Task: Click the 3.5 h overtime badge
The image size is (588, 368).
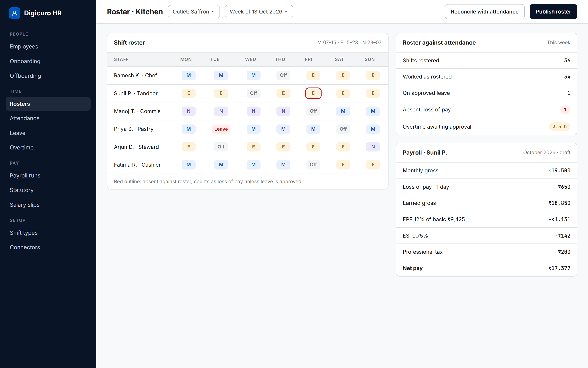Action: click(560, 127)
